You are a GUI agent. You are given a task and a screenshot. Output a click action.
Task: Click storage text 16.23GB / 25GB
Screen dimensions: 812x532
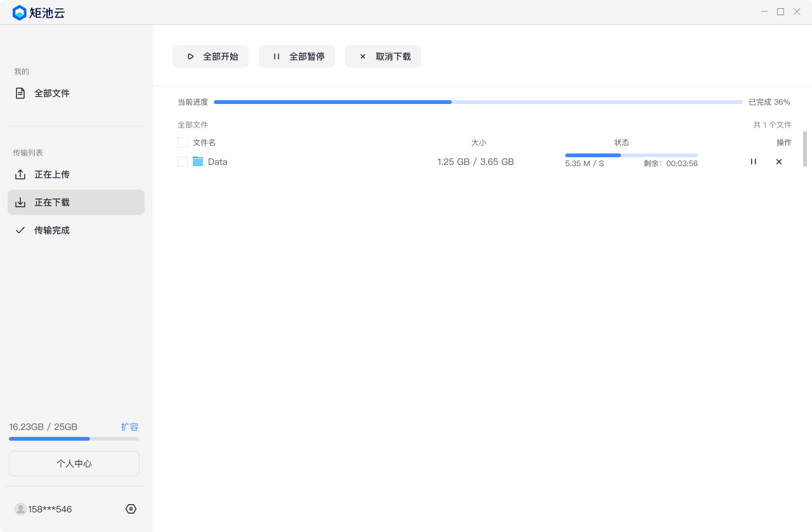click(43, 427)
